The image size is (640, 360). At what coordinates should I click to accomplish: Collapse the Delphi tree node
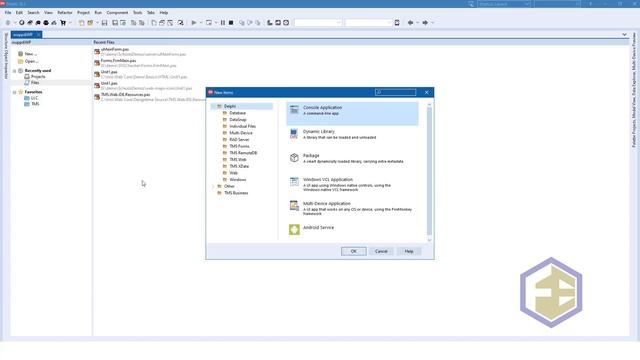[x=213, y=106]
